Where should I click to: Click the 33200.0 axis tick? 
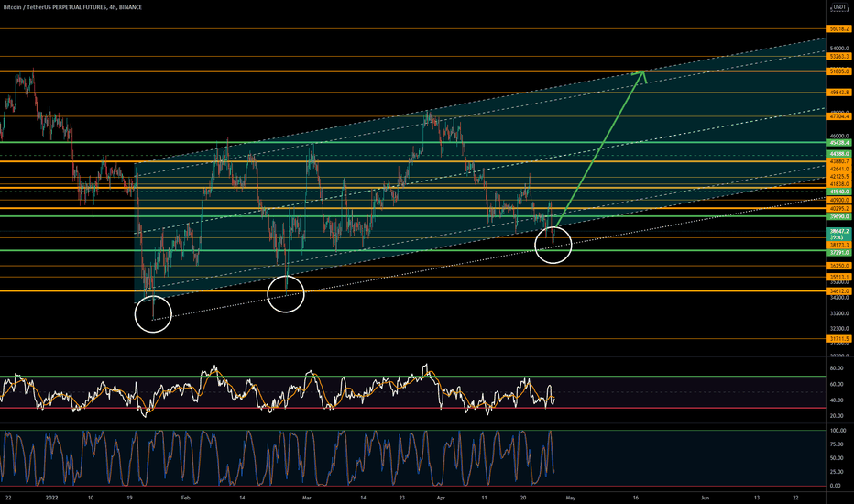839,313
